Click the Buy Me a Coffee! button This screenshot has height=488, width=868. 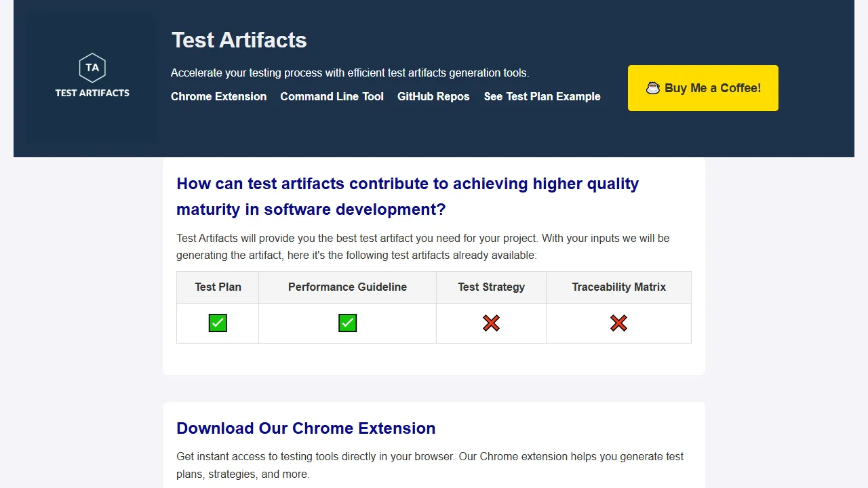pyautogui.click(x=703, y=88)
